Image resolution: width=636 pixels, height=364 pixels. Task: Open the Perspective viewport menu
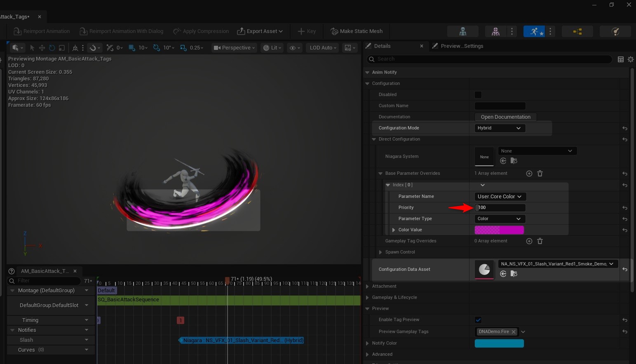tap(234, 48)
